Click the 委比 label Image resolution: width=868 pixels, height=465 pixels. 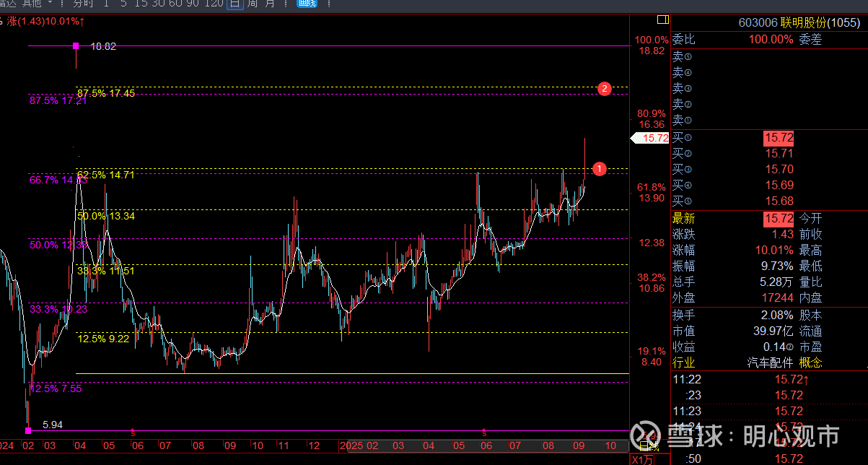click(x=683, y=40)
